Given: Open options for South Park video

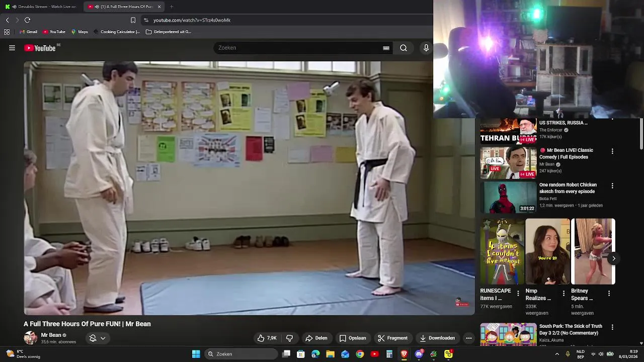Looking at the screenshot, I should (612, 327).
